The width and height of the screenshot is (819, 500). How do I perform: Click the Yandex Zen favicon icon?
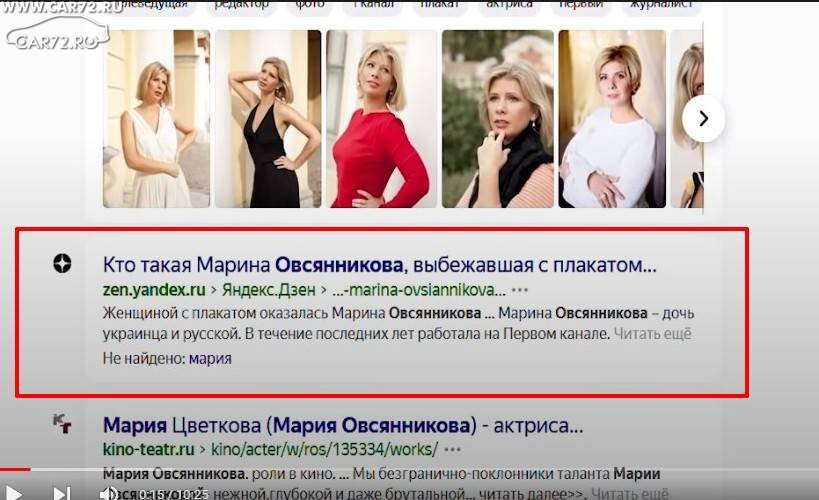[x=62, y=263]
